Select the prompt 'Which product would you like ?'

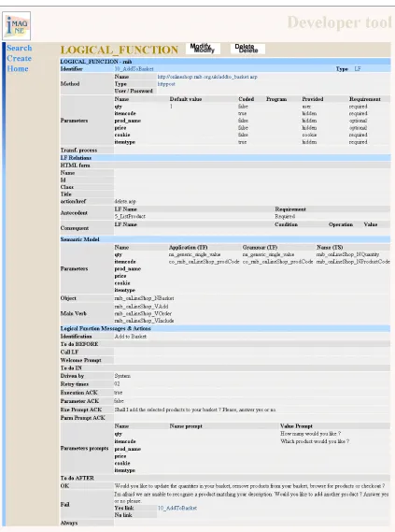[x=315, y=441]
